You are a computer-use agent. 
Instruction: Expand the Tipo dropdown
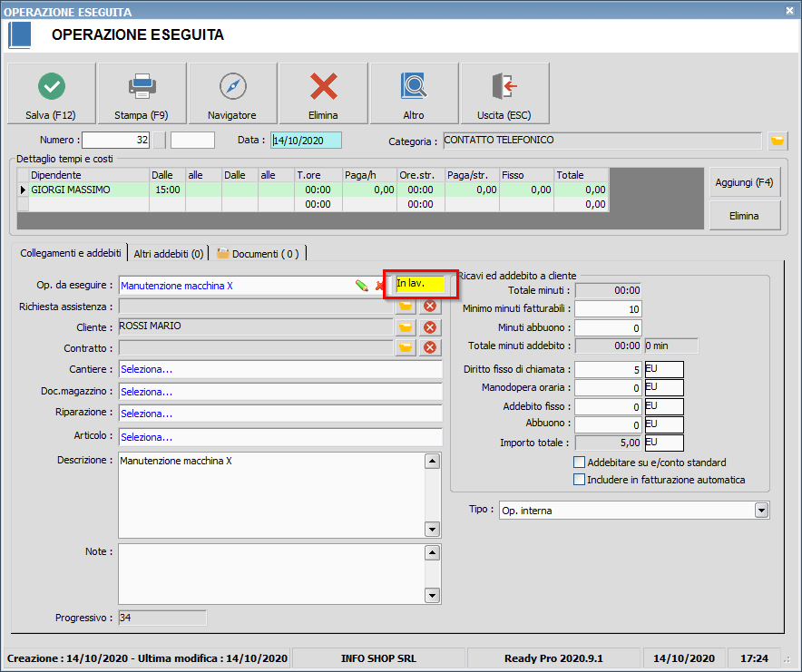tap(761, 511)
